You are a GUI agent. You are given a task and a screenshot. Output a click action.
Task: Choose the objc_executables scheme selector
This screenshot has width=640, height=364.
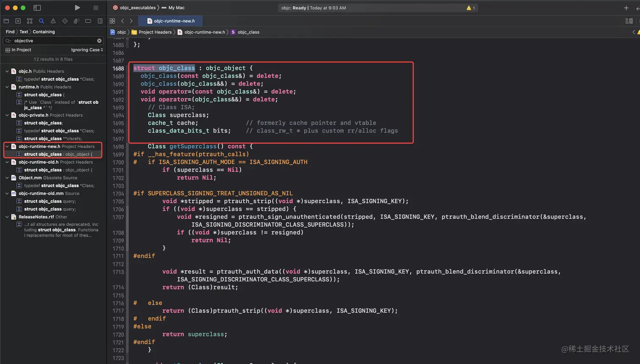click(134, 8)
